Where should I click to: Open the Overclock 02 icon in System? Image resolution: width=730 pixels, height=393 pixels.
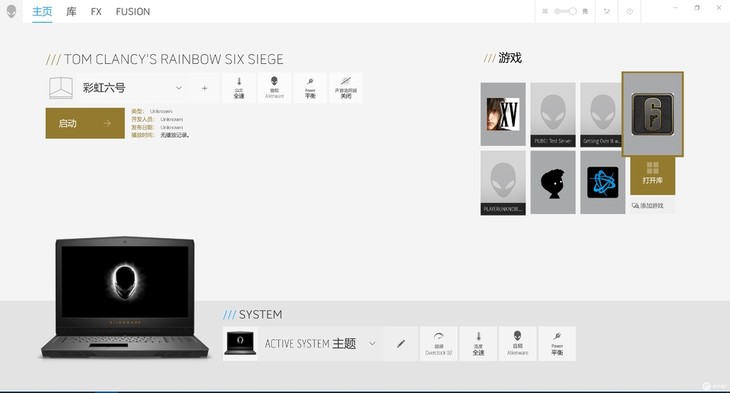439,344
